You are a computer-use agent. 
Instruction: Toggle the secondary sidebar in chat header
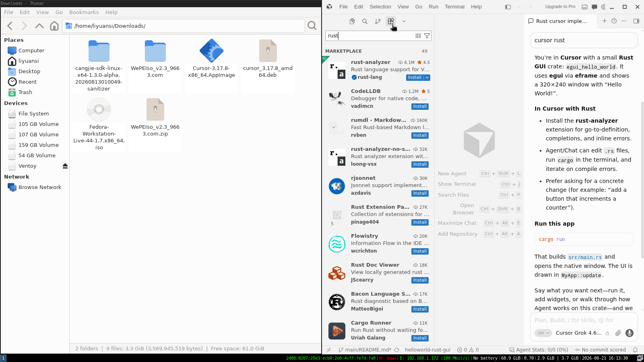[636, 21]
